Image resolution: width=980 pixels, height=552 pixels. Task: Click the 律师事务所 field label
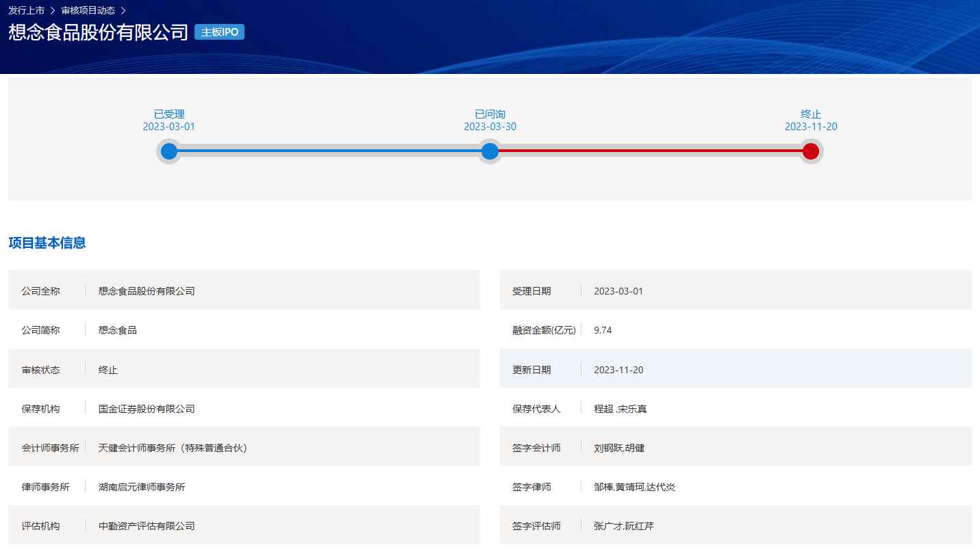[x=45, y=487]
